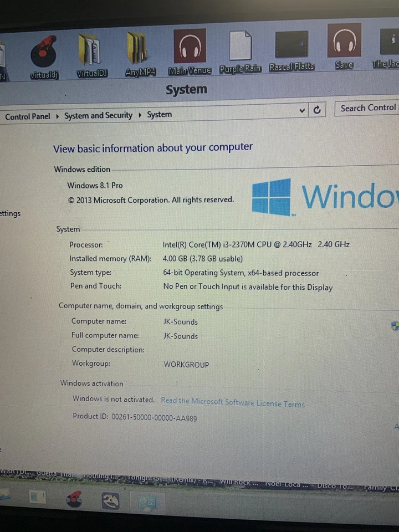
Task: Go to Control Panel in breadcrumb
Action: [x=28, y=116]
